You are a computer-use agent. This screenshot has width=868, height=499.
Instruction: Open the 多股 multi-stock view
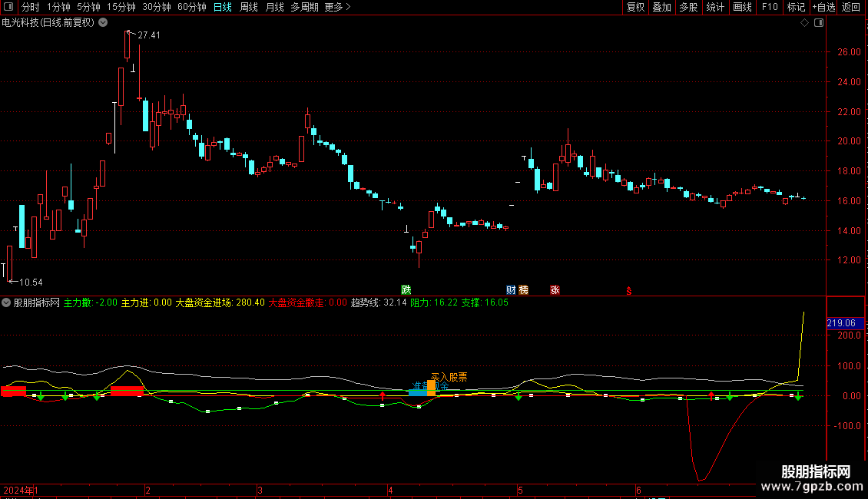(x=689, y=7)
